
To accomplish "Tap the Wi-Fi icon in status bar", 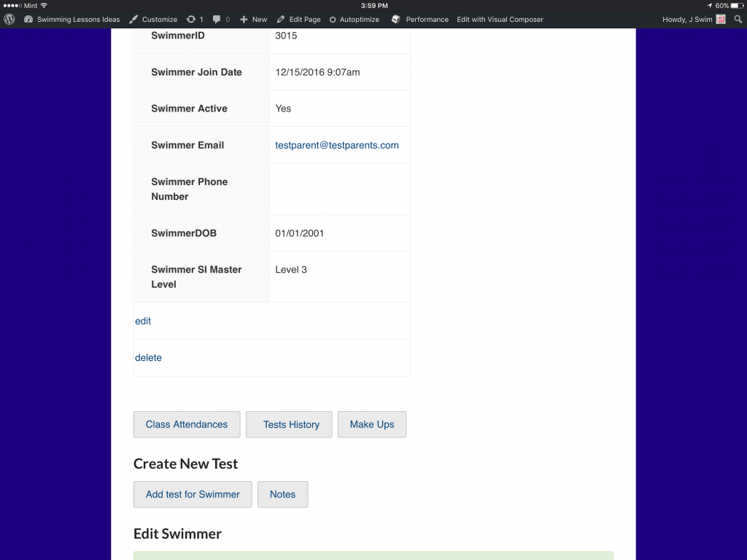I will point(44,6).
